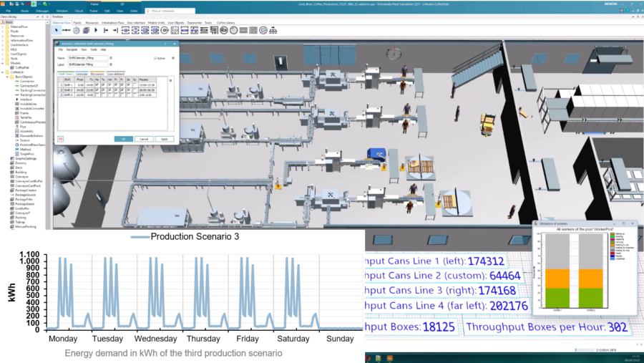
Task: Switch to the Calendar tab
Action: (x=82, y=73)
